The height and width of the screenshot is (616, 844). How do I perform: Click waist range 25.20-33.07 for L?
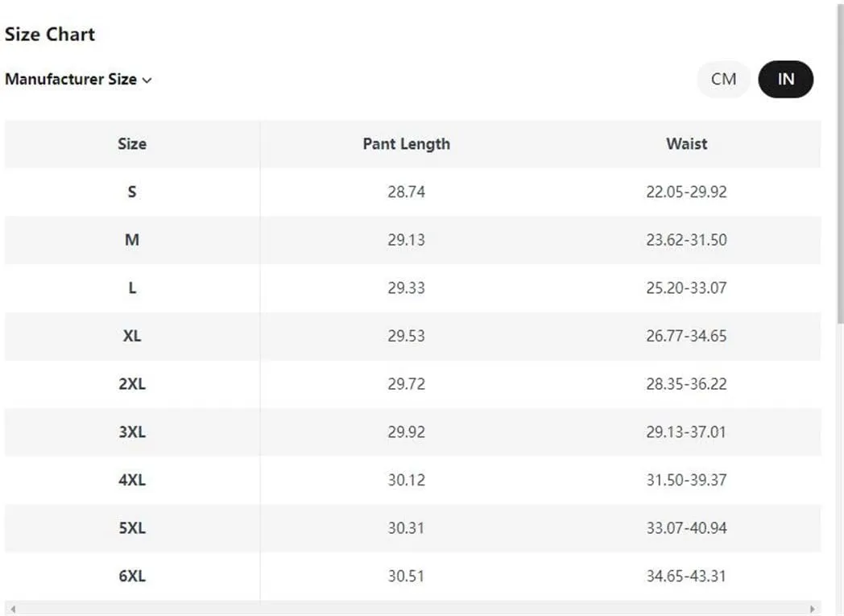pos(686,287)
